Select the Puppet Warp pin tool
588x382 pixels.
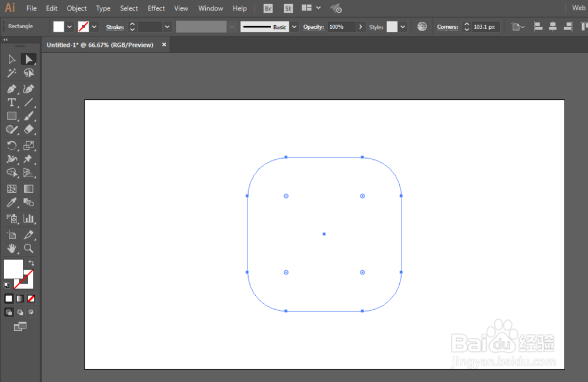coord(28,159)
